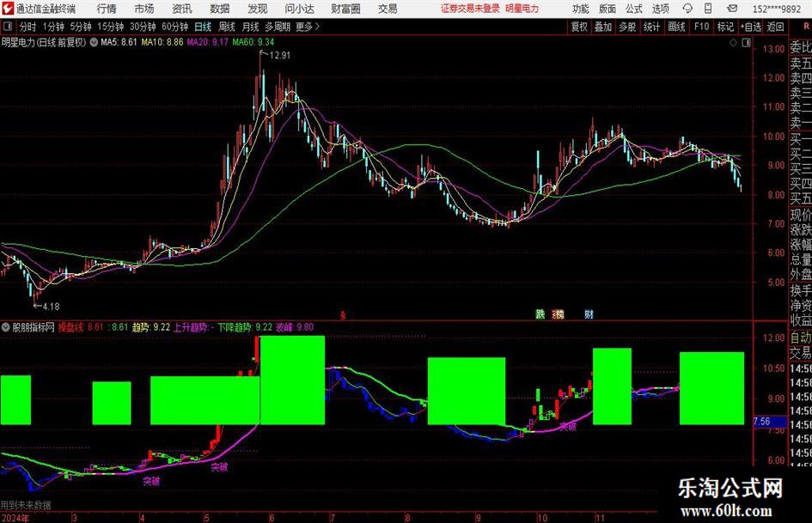
Task: Switch to the 5分钟 period tab
Action: 81,27
